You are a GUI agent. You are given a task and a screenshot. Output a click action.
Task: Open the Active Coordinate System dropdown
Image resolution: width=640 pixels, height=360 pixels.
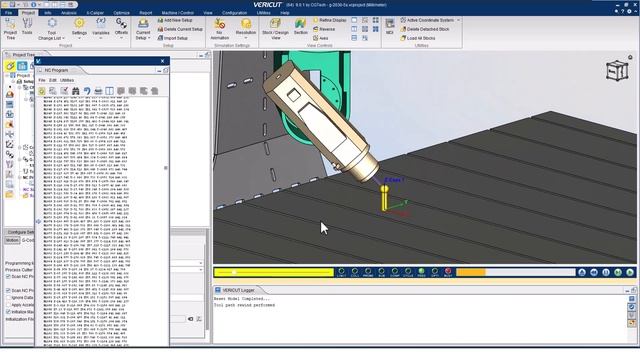[430, 20]
